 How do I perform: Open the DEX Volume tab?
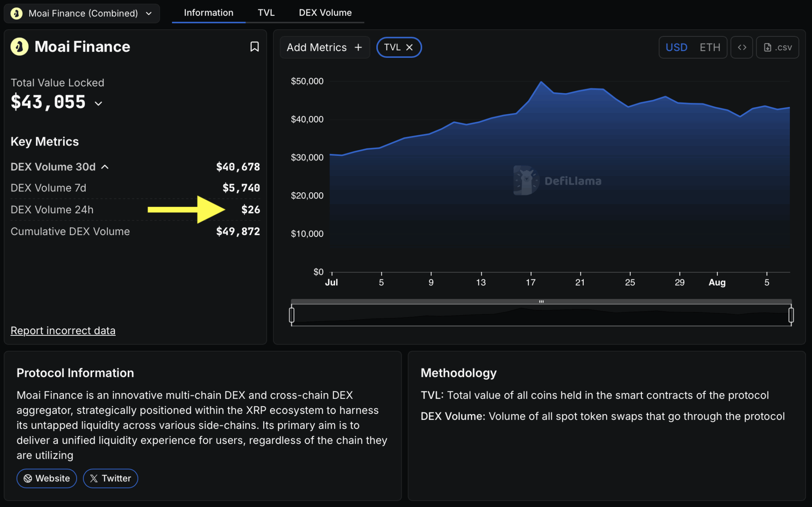click(x=325, y=13)
